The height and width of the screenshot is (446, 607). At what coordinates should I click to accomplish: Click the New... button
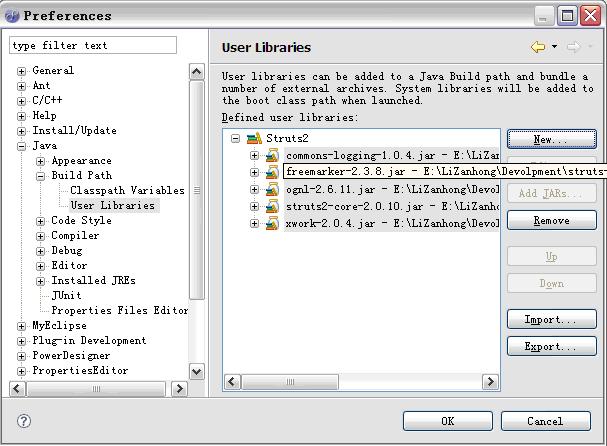click(552, 139)
